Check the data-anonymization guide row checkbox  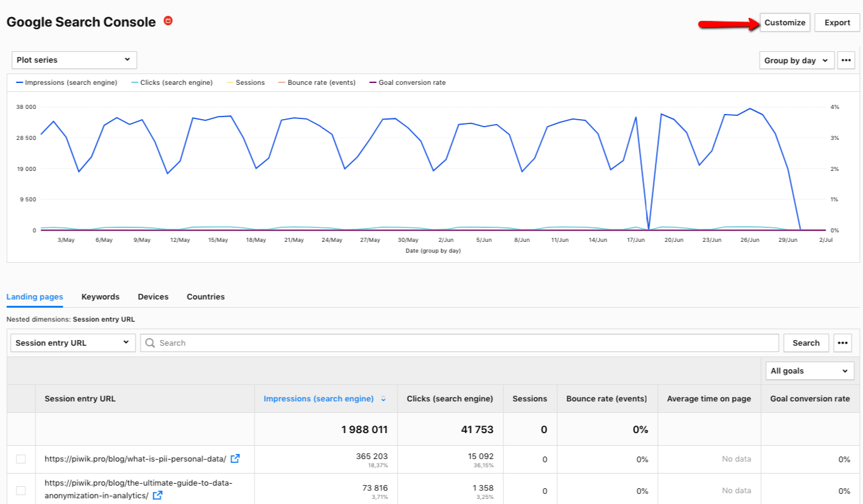(x=21, y=490)
